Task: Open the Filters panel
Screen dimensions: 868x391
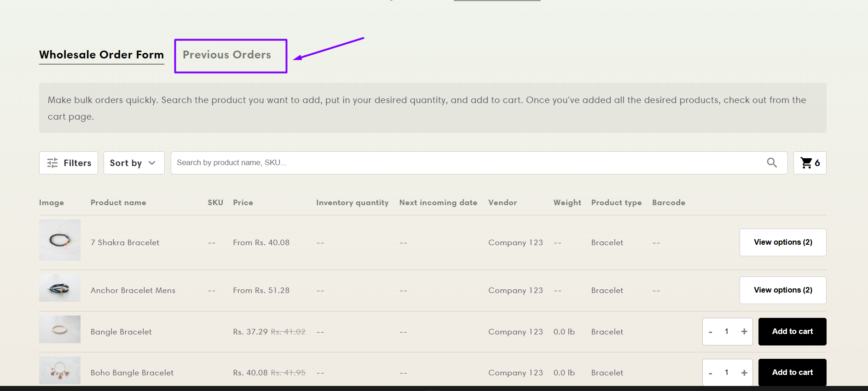Action: [69, 163]
